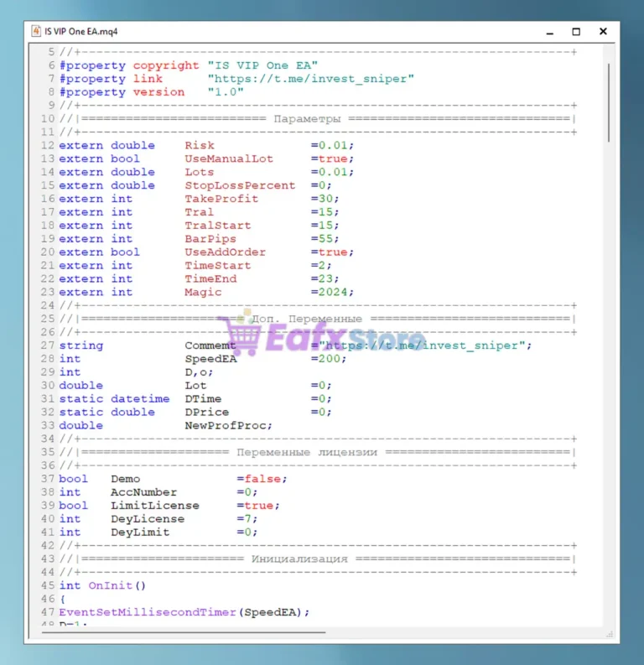The height and width of the screenshot is (665, 644).
Task: Click the value =55 for BarPips
Action: point(322,239)
